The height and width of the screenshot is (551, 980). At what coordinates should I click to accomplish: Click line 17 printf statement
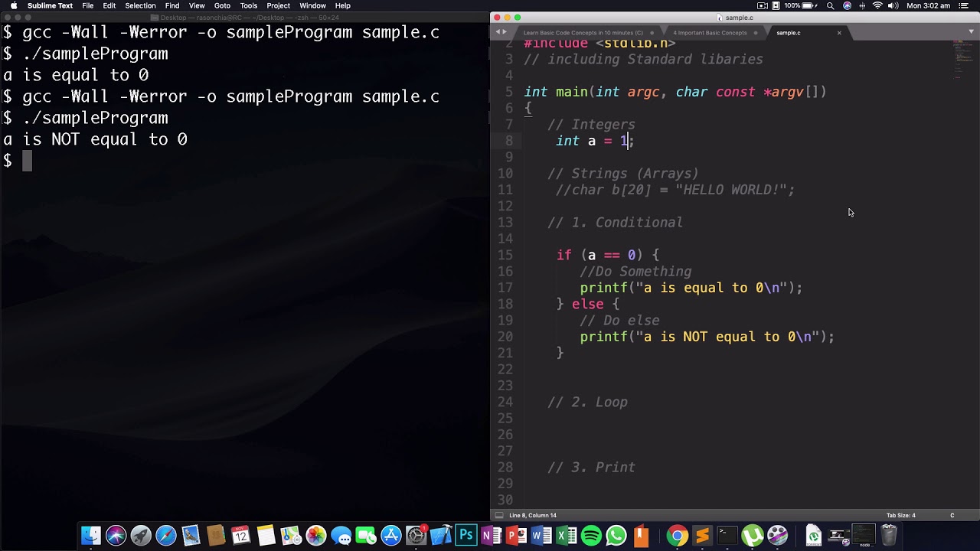(x=691, y=288)
